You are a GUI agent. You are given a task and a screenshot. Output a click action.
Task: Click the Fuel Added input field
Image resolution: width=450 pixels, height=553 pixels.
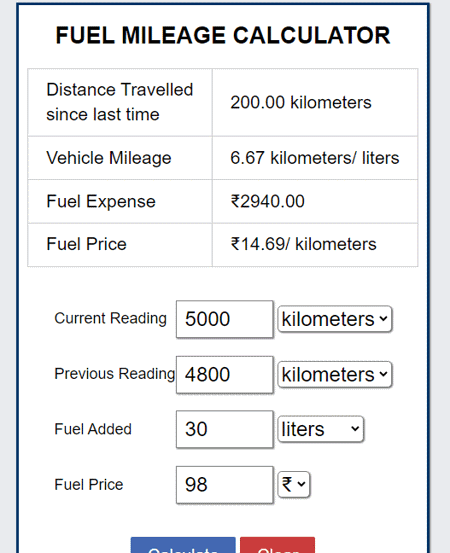click(x=225, y=429)
